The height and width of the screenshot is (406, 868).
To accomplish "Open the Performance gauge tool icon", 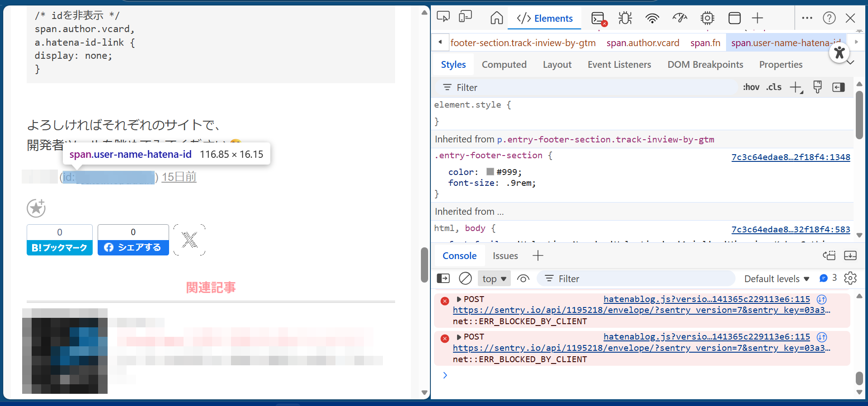I will pyautogui.click(x=679, y=18).
